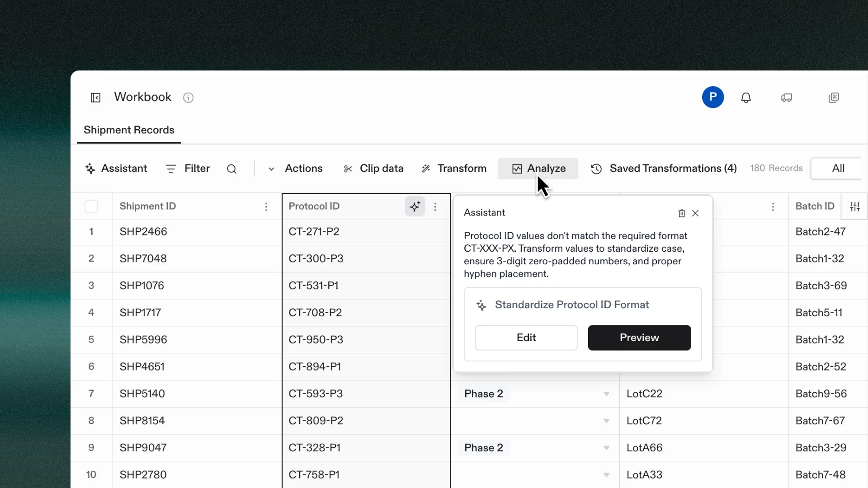Open column settings sliders icon
This screenshot has width=868, height=488.
[854, 206]
